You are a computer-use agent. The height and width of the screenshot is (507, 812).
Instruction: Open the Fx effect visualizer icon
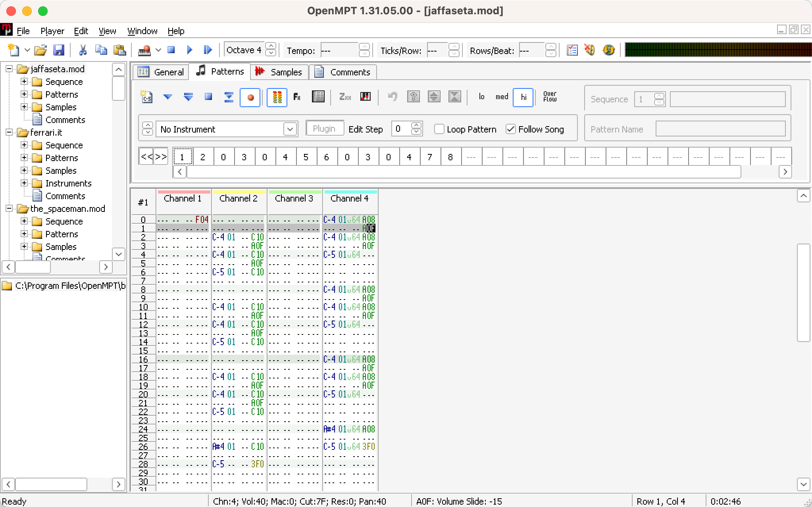point(297,97)
